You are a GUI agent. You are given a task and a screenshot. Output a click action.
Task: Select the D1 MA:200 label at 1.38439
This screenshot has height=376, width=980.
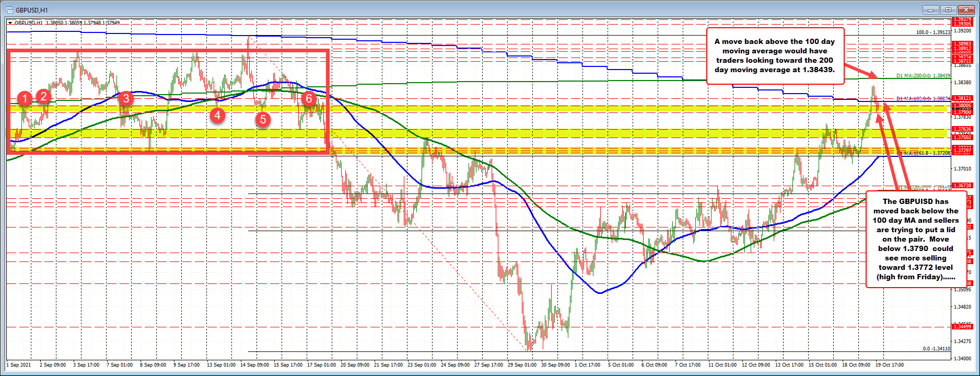[923, 76]
